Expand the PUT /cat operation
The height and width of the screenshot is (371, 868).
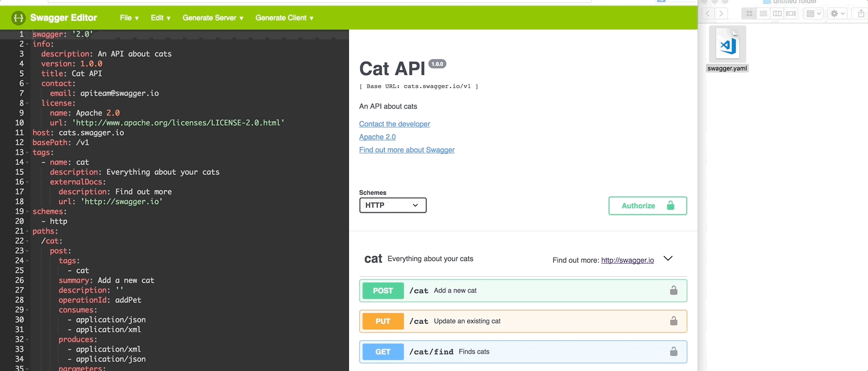(523, 321)
